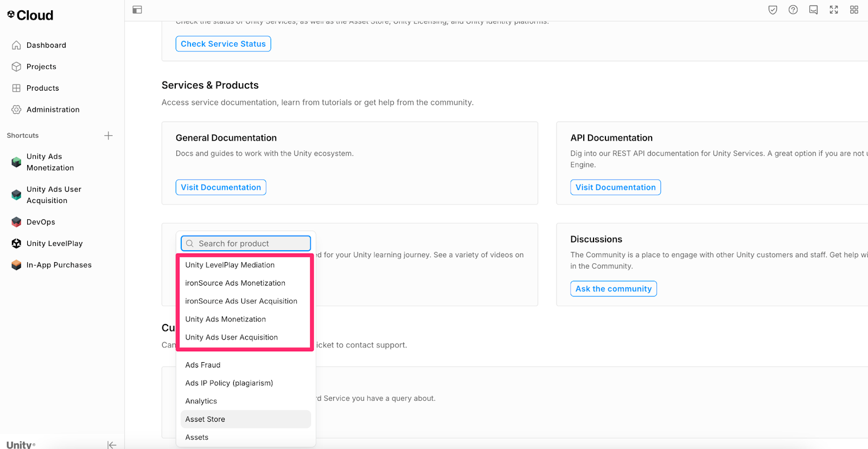Toggle the sidebar panel icon
The width and height of the screenshot is (868, 449).
pos(137,10)
